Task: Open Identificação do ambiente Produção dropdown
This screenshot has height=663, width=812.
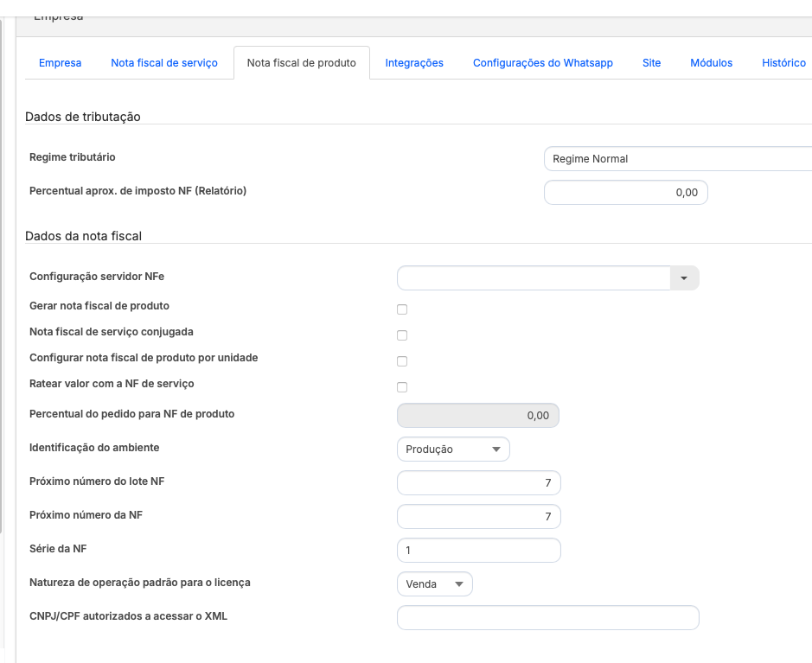Action: tap(453, 449)
